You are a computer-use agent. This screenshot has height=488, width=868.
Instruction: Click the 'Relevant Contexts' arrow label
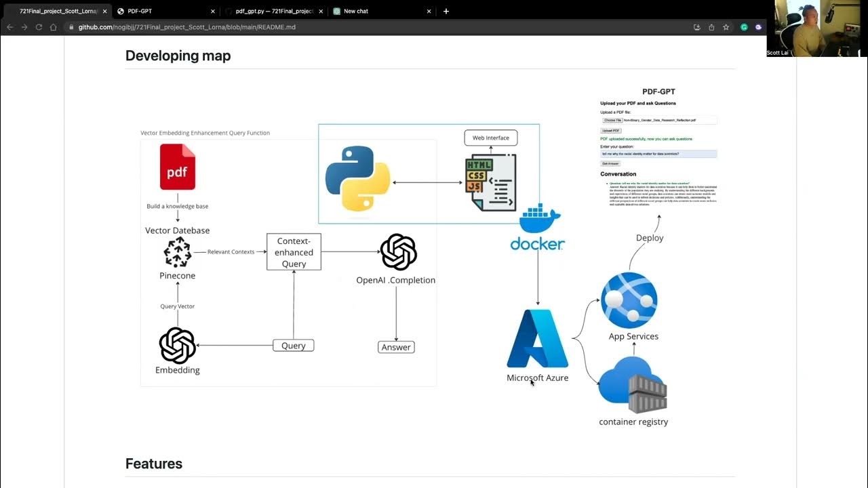point(231,251)
